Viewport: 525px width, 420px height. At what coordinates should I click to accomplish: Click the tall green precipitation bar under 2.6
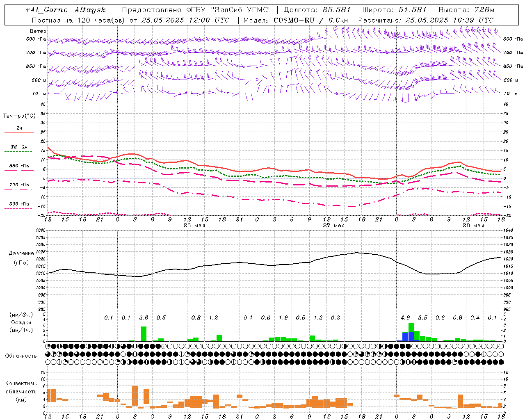pos(144,334)
